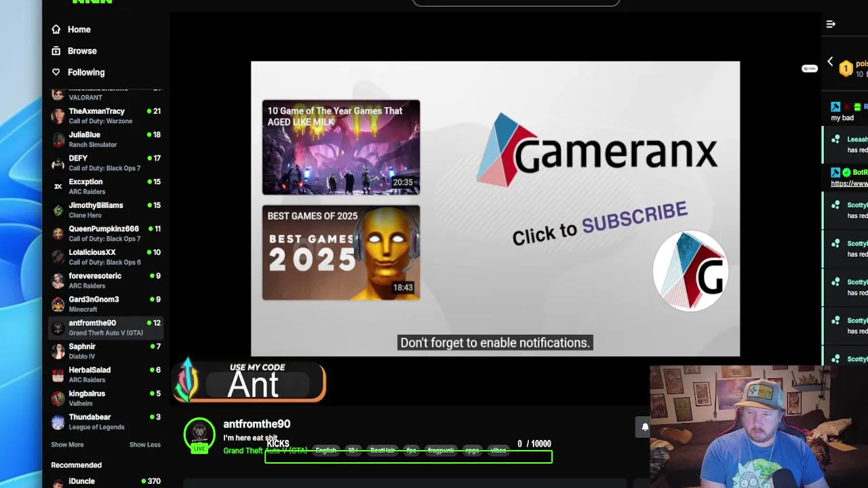Click QueenPumpkinz666's avatar
Viewport: 868px width, 488px height.
coord(58,234)
